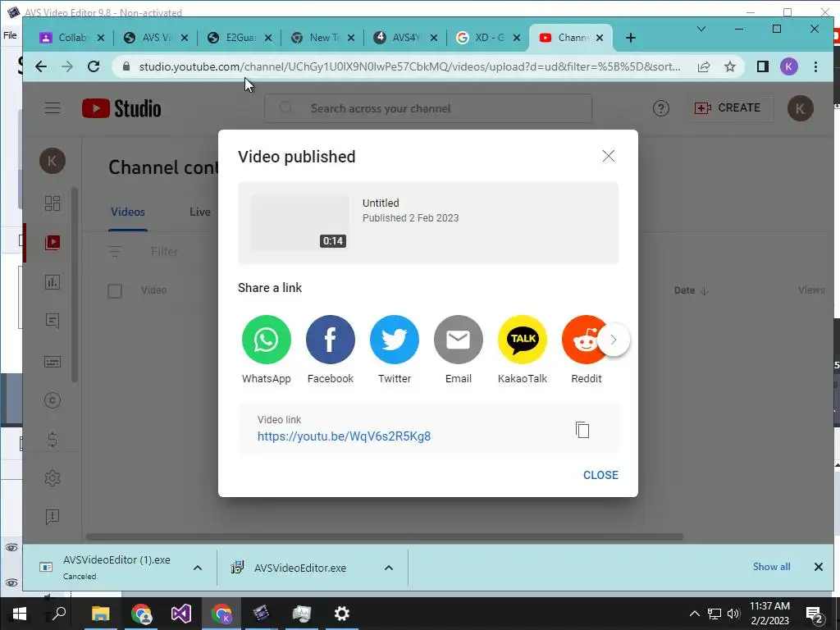Viewport: 840px width, 630px height.
Task: Open the Earn sidebar icon
Action: tap(52, 440)
